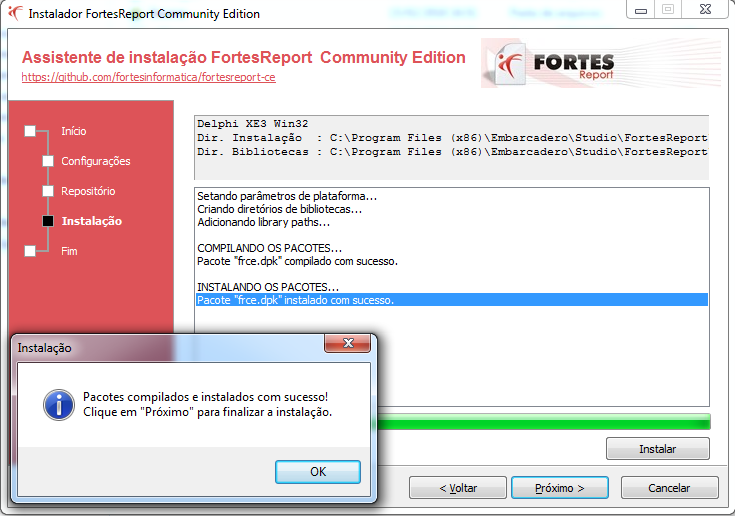Screen dimensions: 735x516
Task: Click the Repositório step marker box
Action: click(x=48, y=191)
